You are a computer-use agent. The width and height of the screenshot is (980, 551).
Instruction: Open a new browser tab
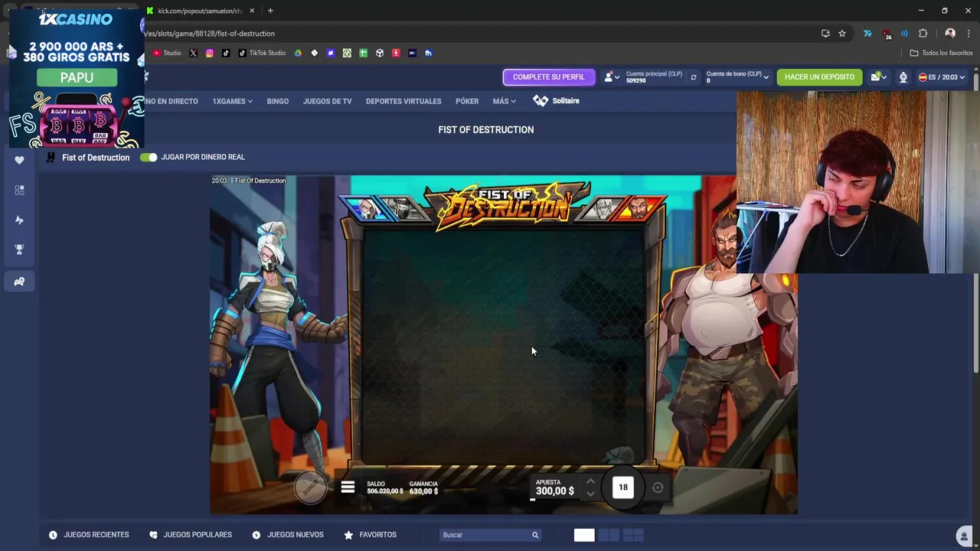270,11
